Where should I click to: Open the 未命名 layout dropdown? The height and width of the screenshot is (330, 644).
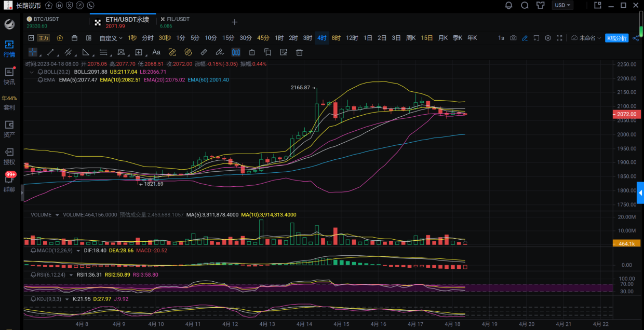[x=586, y=38]
